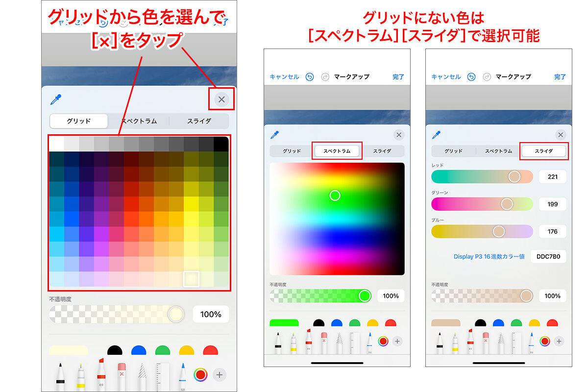Image resolution: width=588 pixels, height=392 pixels.
Task: Select the eraser tool on the spectrum screen
Action: [x=324, y=343]
